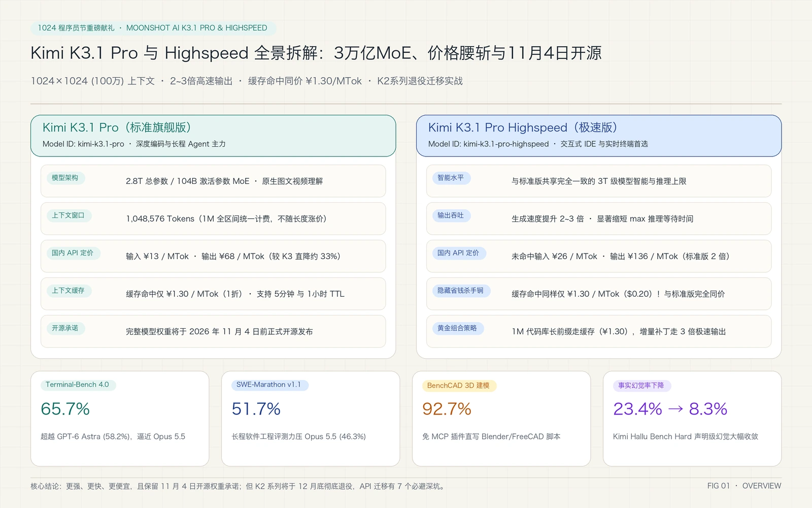Viewport: 812px width, 508px height.
Task: Select the text "缓存命中同样仅 ¥1.30 / MTok（$0.20）"
Action: pyautogui.click(x=583, y=294)
